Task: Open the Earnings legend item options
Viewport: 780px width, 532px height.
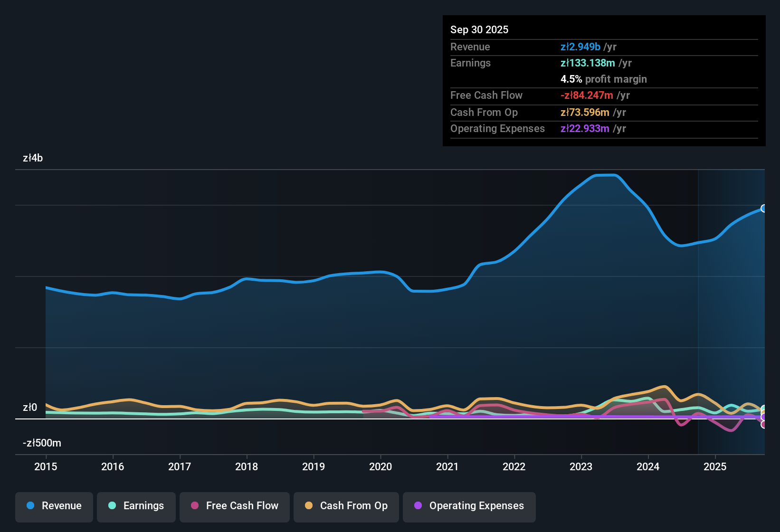Action: click(136, 506)
